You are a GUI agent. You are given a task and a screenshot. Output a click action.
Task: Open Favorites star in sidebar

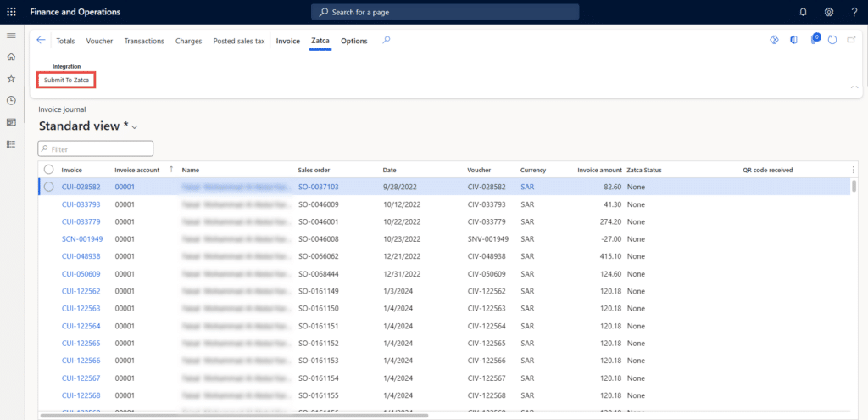pyautogui.click(x=10, y=79)
